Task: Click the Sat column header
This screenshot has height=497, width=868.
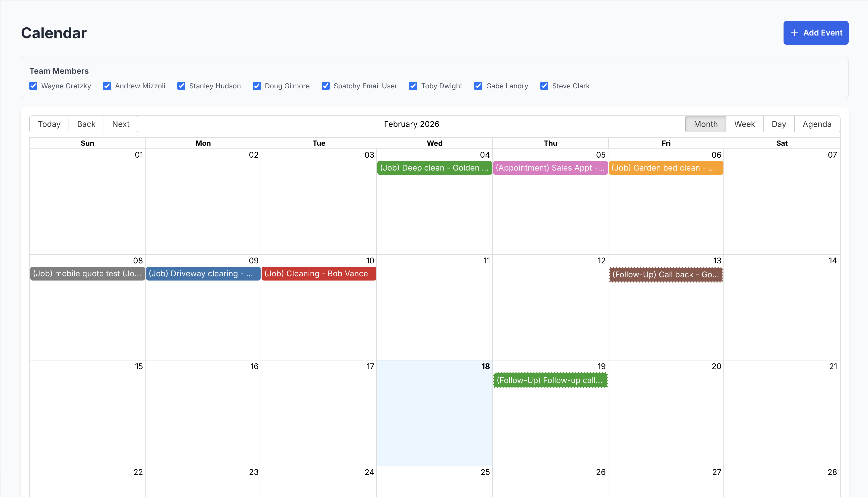Action: pos(782,143)
